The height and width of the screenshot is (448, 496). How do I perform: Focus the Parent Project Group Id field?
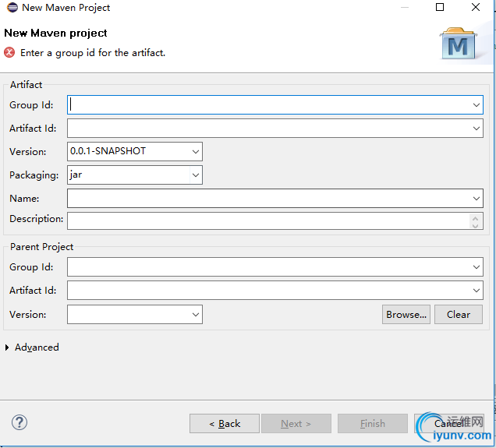coord(275,266)
